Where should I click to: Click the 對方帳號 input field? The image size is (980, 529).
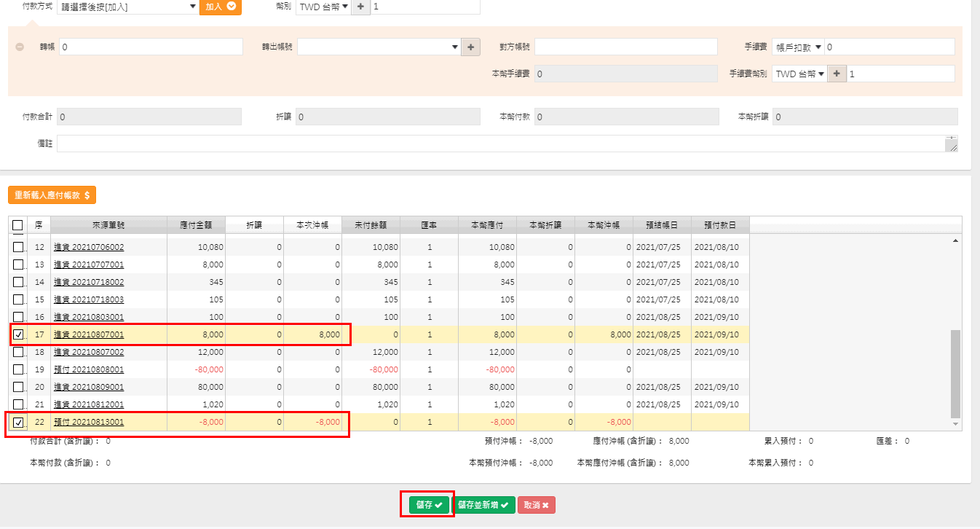pyautogui.click(x=626, y=47)
